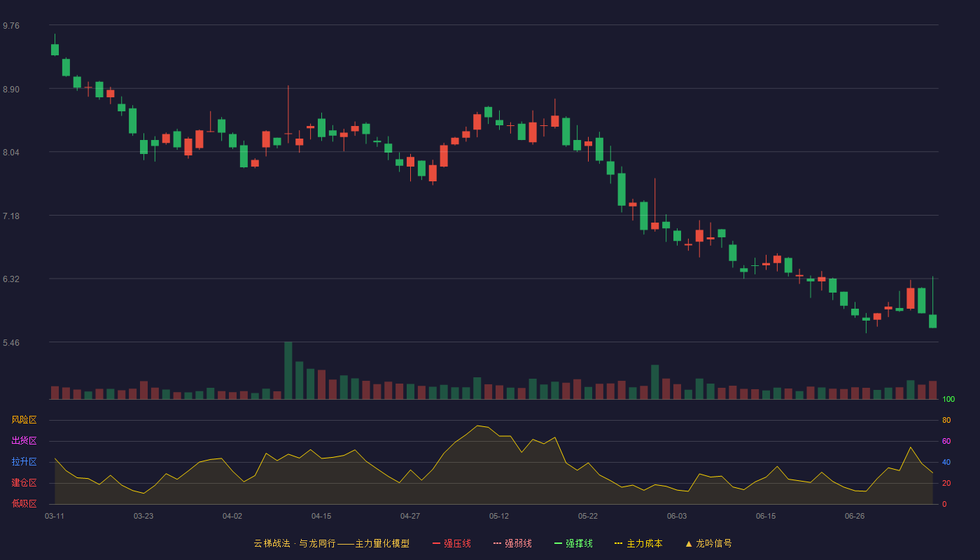The image size is (980, 560).
Task: Click the 8.04 price axis label
Action: pyautogui.click(x=11, y=153)
